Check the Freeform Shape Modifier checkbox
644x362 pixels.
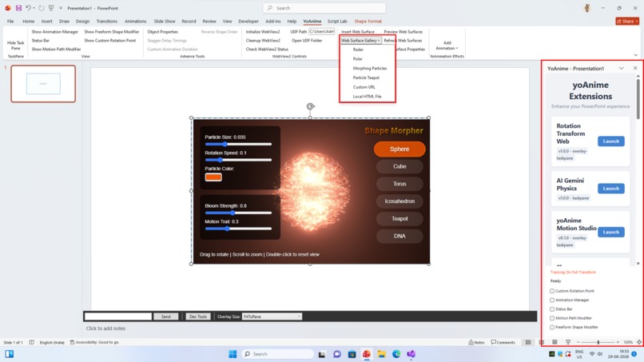[552, 327]
